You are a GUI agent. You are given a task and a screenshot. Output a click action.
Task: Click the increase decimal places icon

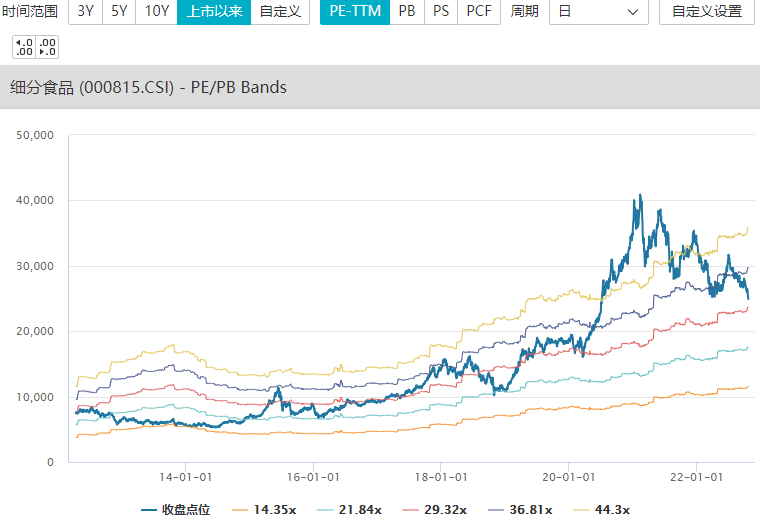[24, 47]
